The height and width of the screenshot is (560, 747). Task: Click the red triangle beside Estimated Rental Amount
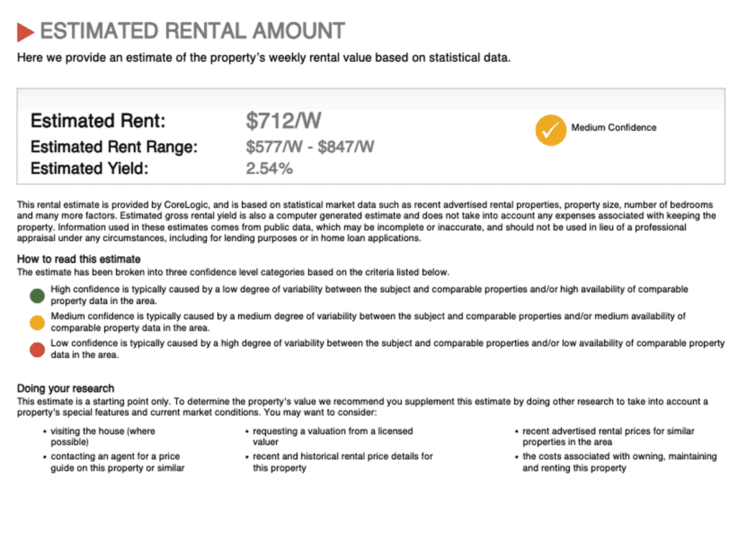[26, 32]
